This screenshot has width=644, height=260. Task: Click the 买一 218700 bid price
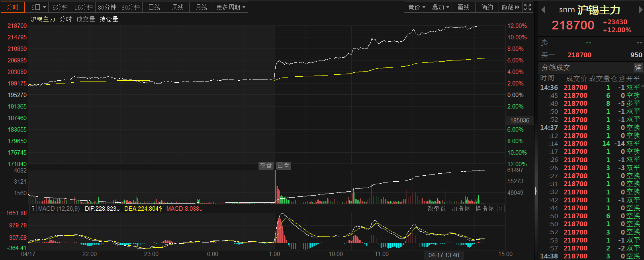pos(579,55)
